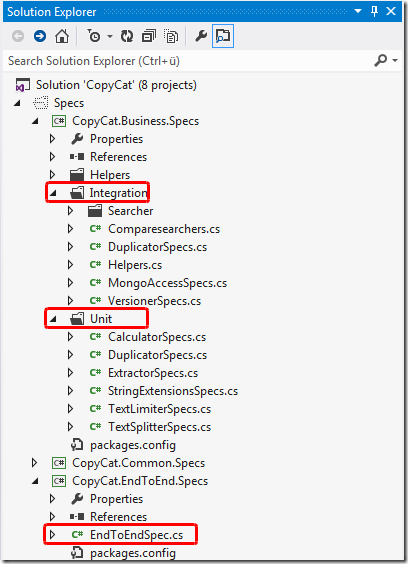Viewport: 408px width, 564px height.
Task: Open Properties via the wrench toolbar icon
Action: tap(201, 36)
